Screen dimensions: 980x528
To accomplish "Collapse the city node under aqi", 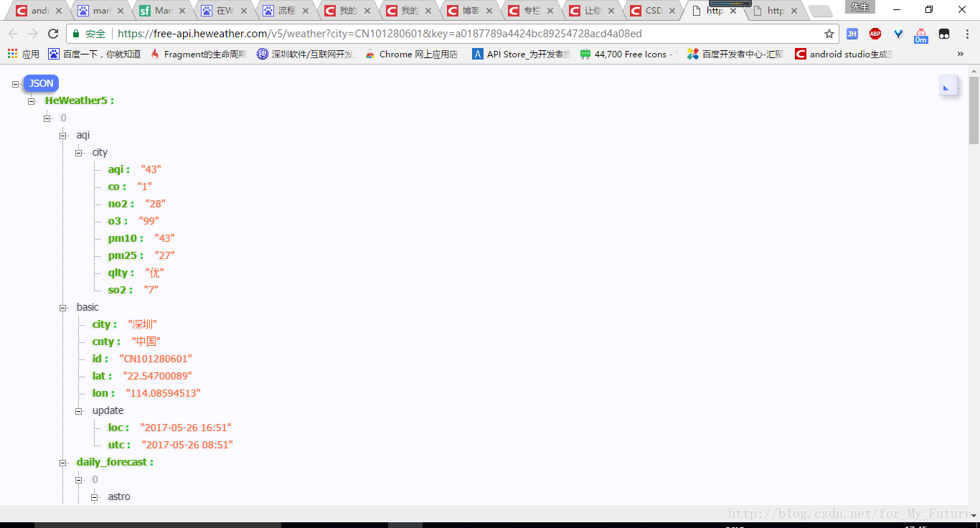I will click(79, 153).
